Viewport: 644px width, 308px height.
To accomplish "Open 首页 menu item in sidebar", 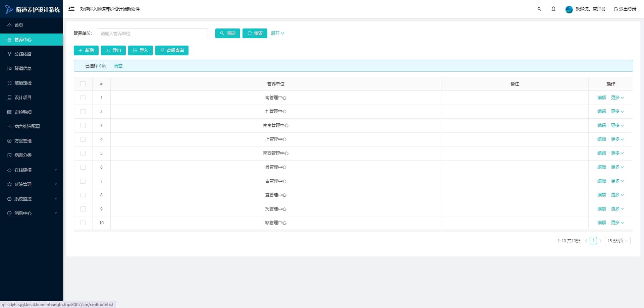I will click(x=31, y=25).
